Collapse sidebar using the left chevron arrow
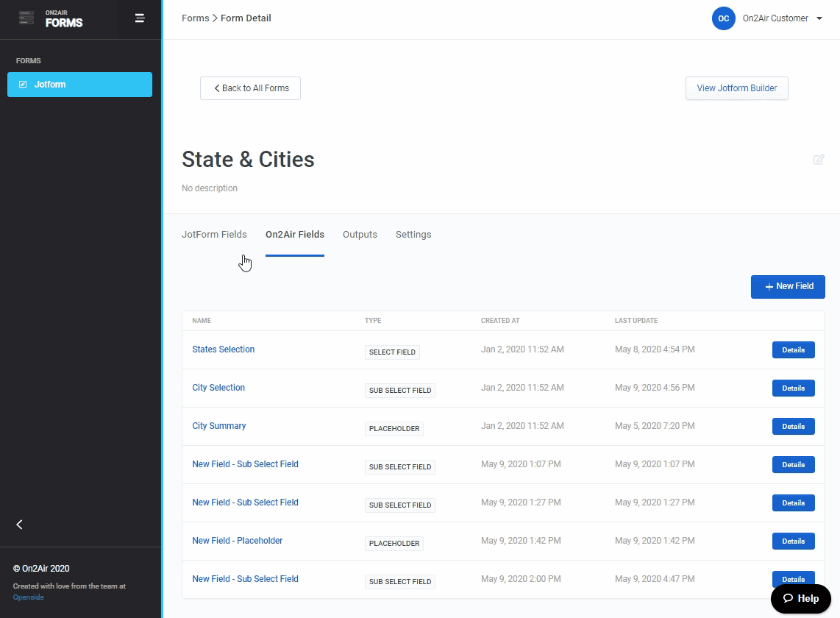Viewport: 840px width, 618px height. pyautogui.click(x=20, y=525)
